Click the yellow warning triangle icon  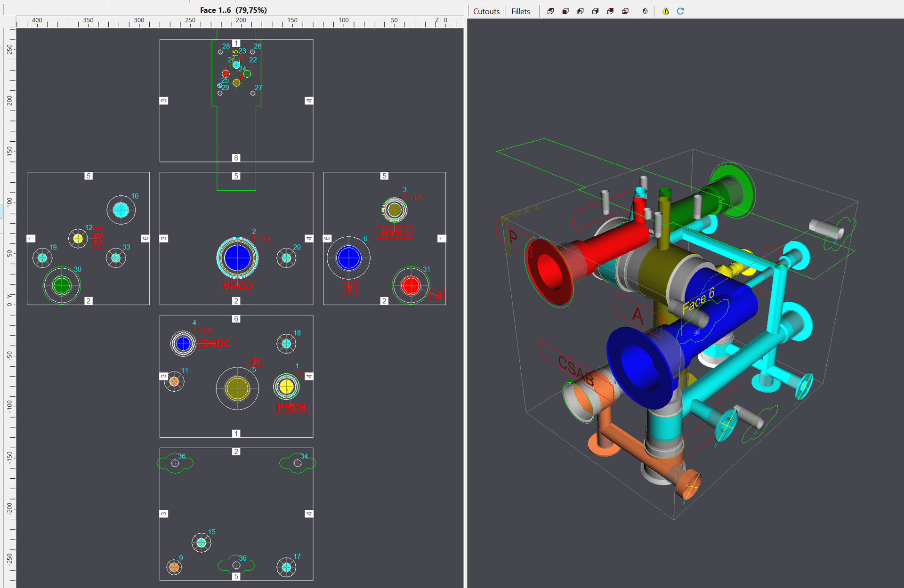[x=665, y=11]
